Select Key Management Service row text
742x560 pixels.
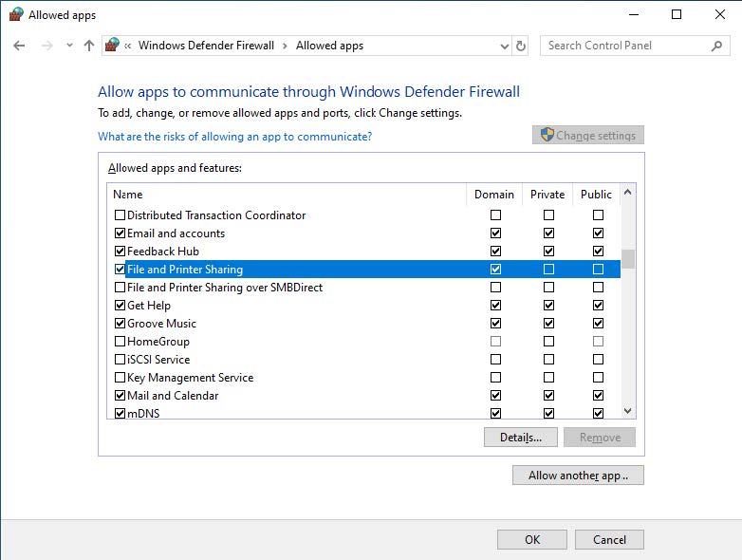(190, 377)
